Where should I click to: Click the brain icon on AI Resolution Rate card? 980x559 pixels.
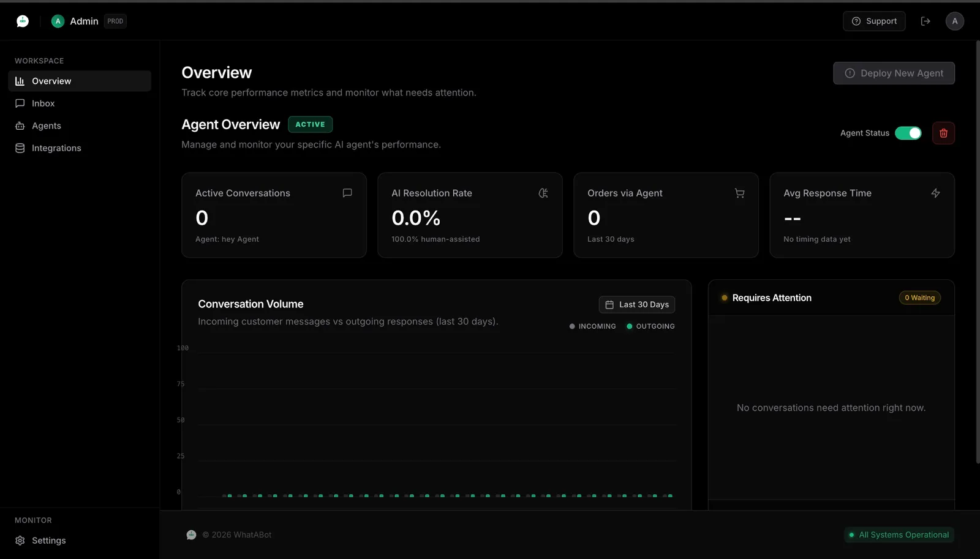543,193
